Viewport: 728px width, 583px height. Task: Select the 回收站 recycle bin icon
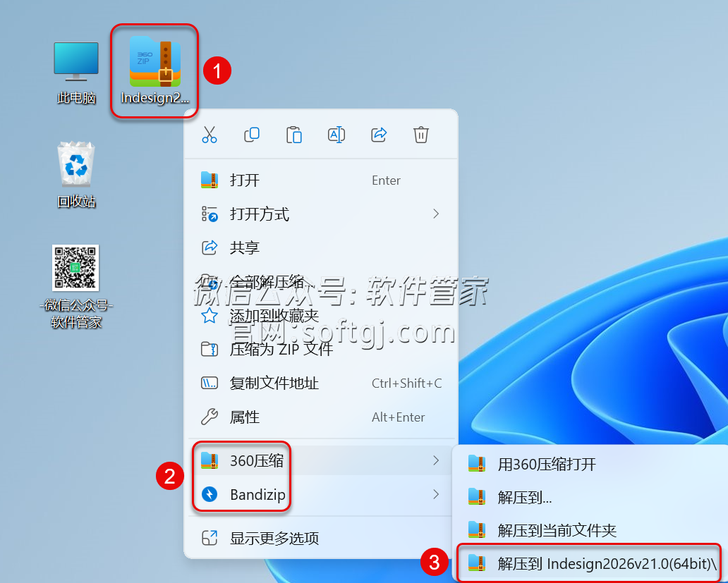click(x=76, y=176)
